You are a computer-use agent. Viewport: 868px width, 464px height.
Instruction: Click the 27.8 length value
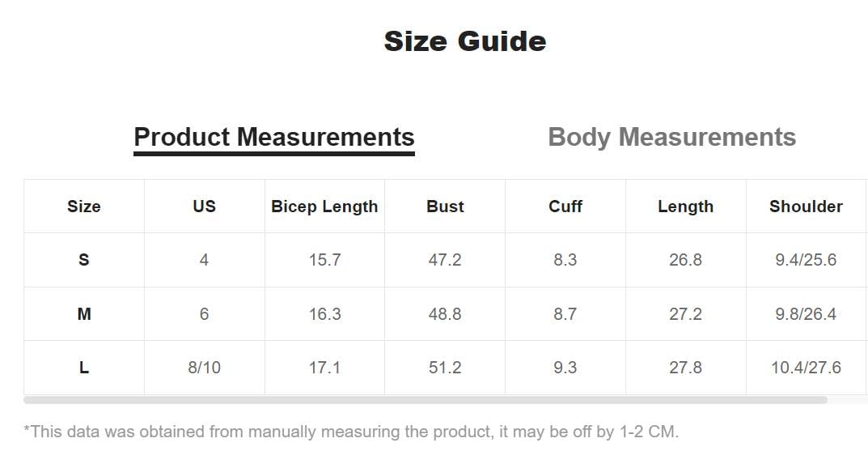coord(685,368)
